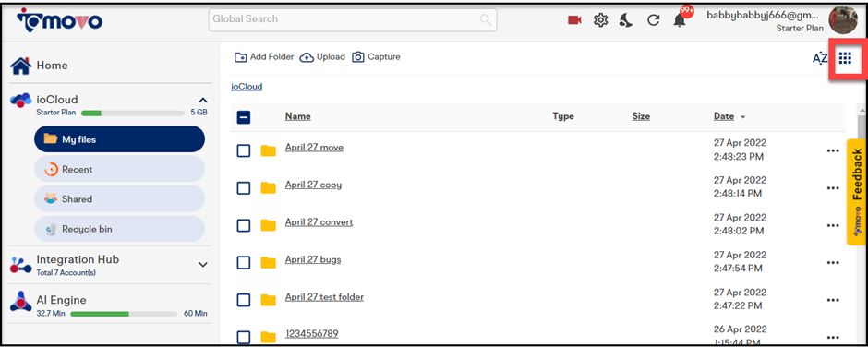Open the Feedback side tab
868x347 pixels.
[856, 191]
